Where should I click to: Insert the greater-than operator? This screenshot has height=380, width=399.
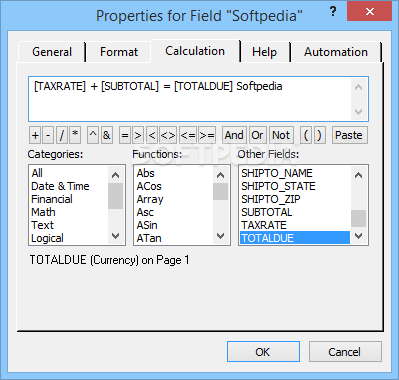pyautogui.click(x=138, y=135)
